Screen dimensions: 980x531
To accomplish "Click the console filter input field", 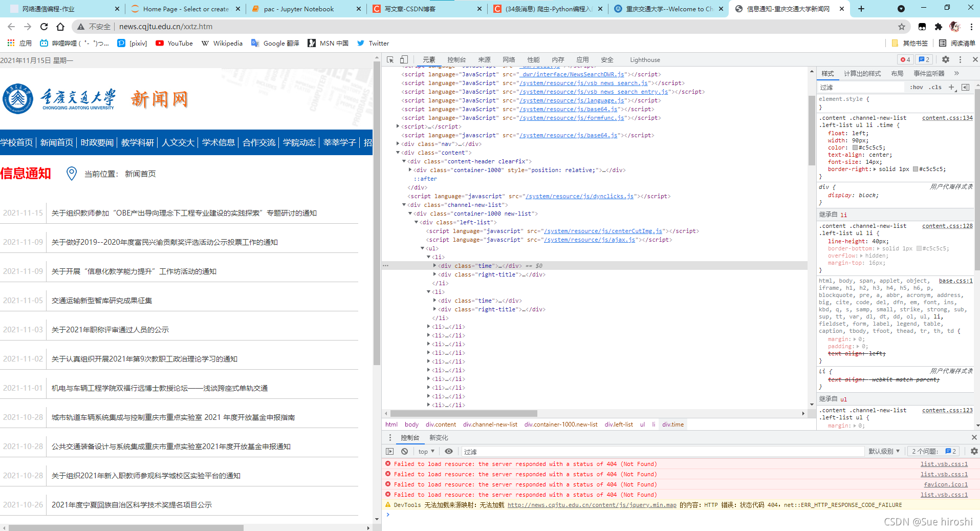I will 662,451.
